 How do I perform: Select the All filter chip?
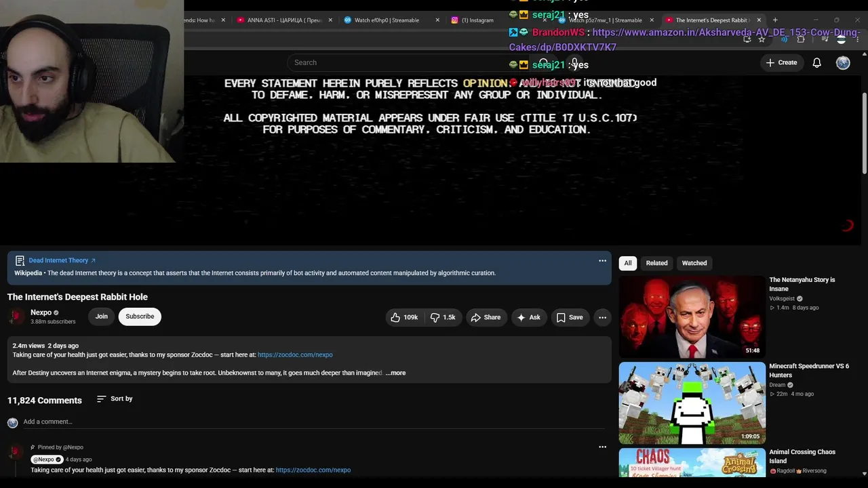click(x=628, y=263)
